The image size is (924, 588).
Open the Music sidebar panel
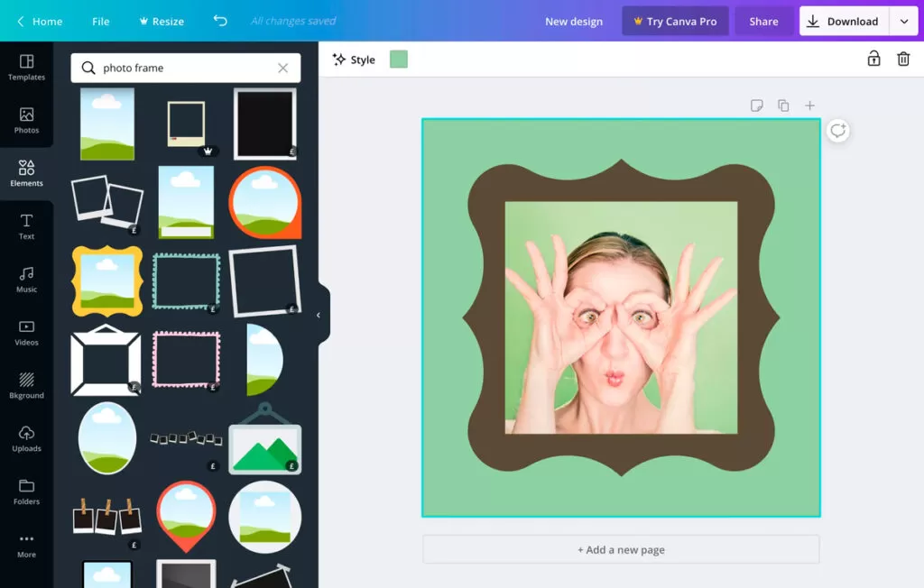pos(26,280)
